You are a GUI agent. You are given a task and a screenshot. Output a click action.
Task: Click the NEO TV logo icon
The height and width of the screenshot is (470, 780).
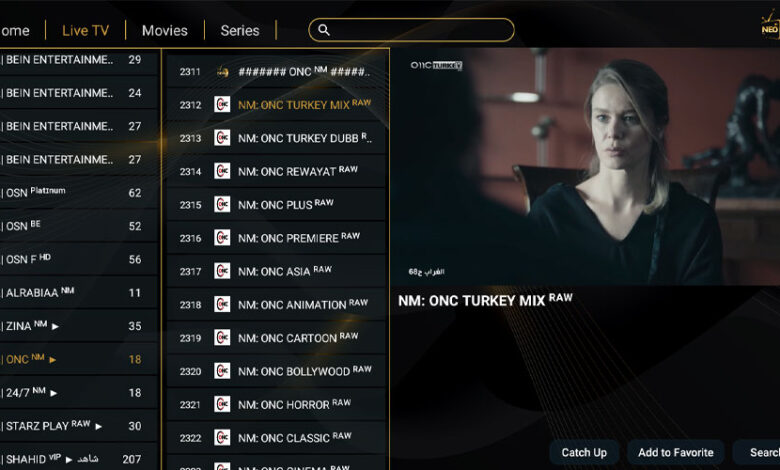click(770, 26)
